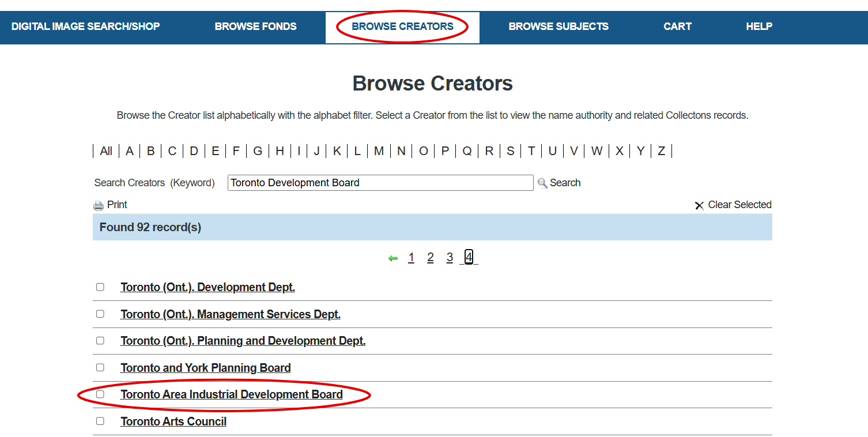The height and width of the screenshot is (437, 868).
Task: Open Toronto Arts Council link
Action: coord(173,421)
